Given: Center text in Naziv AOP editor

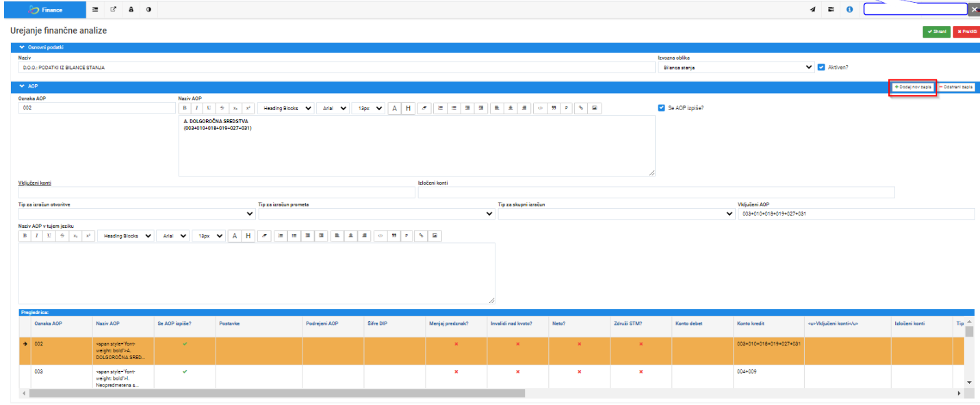Looking at the screenshot, I should point(511,108).
